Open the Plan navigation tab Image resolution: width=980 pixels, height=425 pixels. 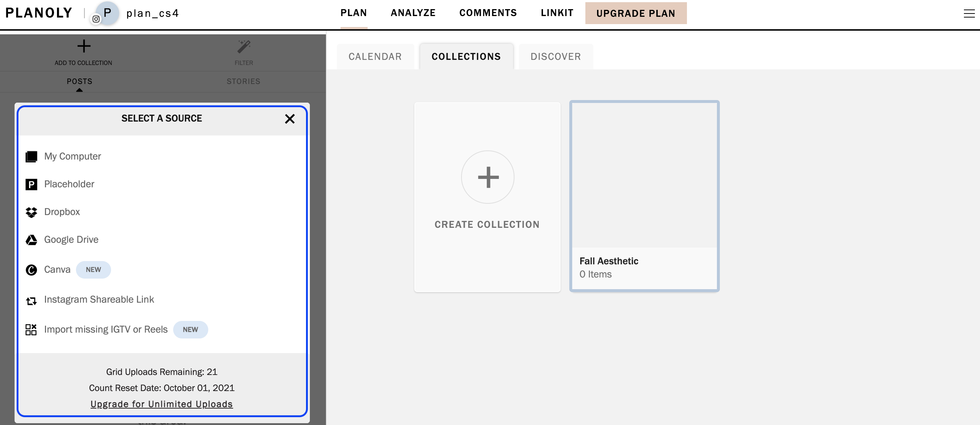point(354,13)
